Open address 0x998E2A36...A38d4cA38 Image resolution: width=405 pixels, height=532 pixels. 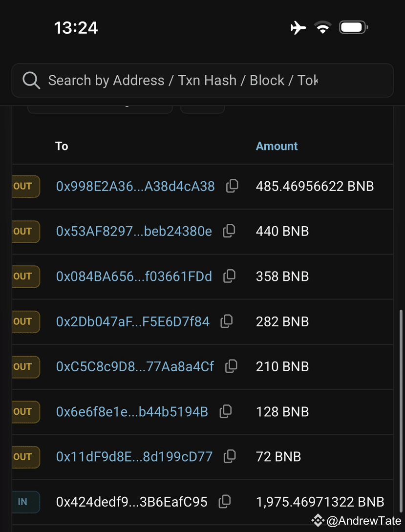pyautogui.click(x=135, y=186)
